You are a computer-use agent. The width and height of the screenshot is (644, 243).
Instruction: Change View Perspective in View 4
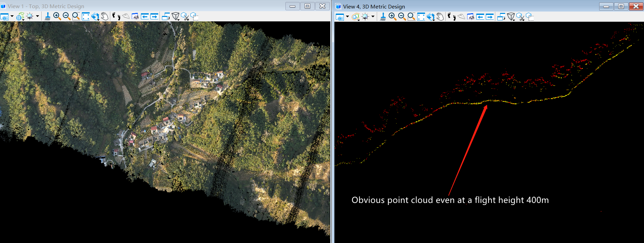point(511,17)
